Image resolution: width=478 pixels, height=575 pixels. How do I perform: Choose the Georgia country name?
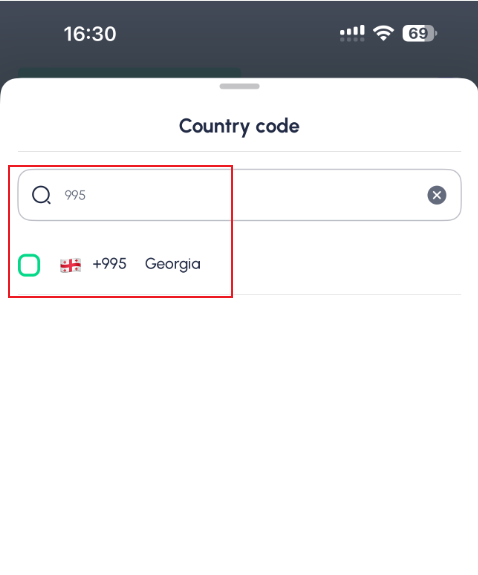coord(172,264)
